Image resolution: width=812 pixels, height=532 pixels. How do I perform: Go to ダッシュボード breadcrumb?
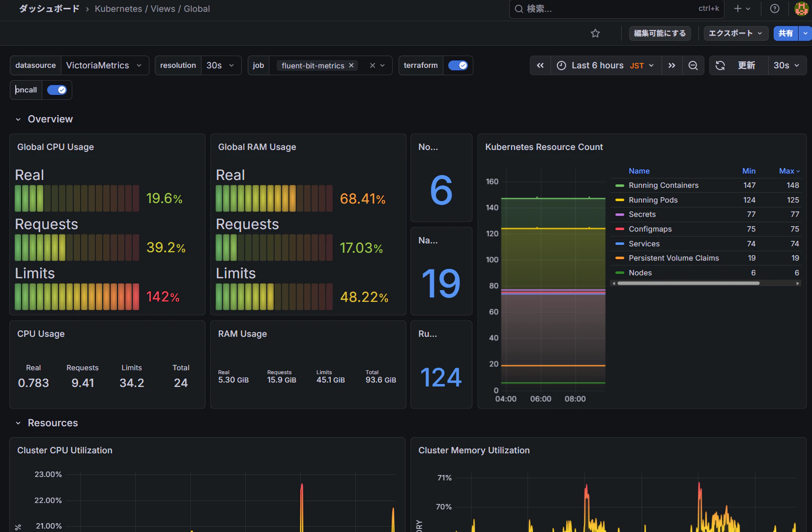coord(49,9)
